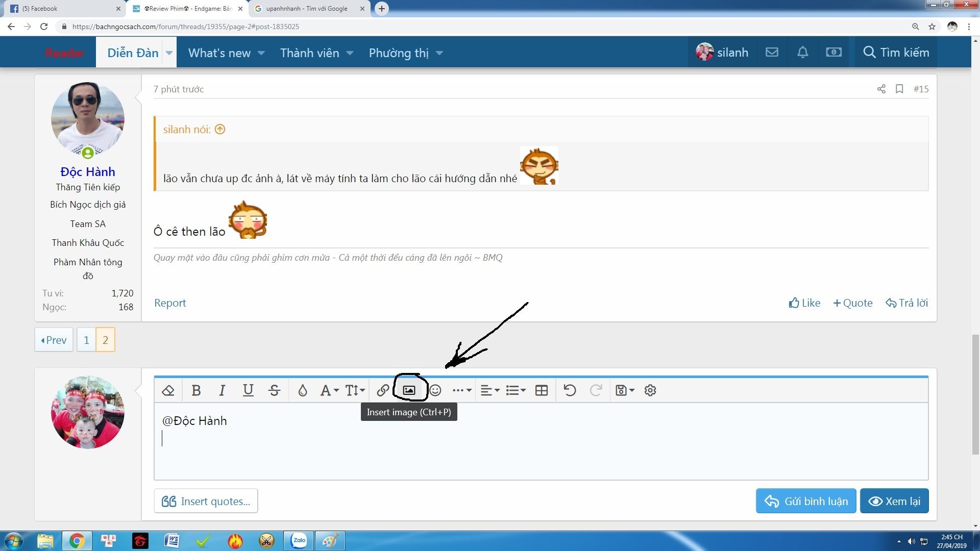Click the Insert image toolbar icon
This screenshot has width=980, height=551.
tap(409, 390)
